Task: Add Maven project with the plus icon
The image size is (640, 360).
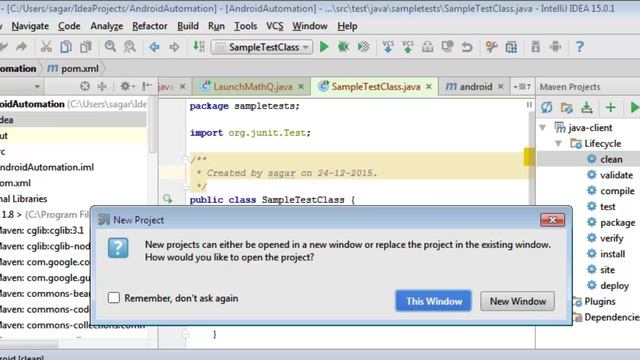Action: coord(611,107)
